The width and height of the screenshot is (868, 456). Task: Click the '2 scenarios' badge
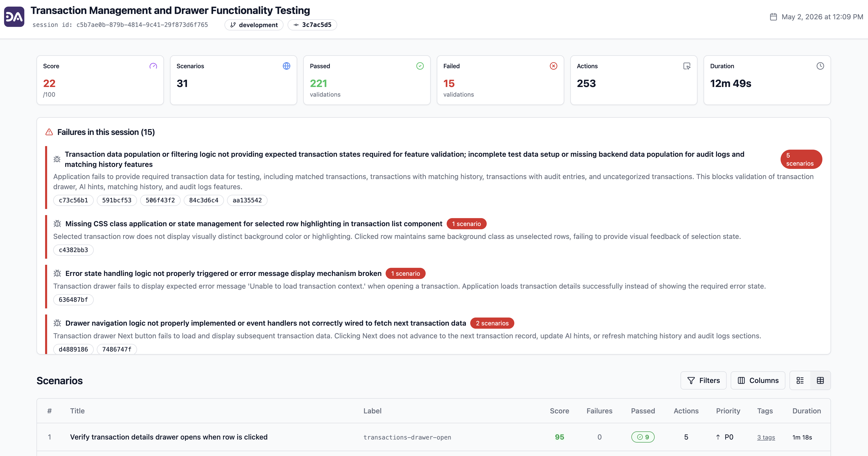[x=492, y=323]
